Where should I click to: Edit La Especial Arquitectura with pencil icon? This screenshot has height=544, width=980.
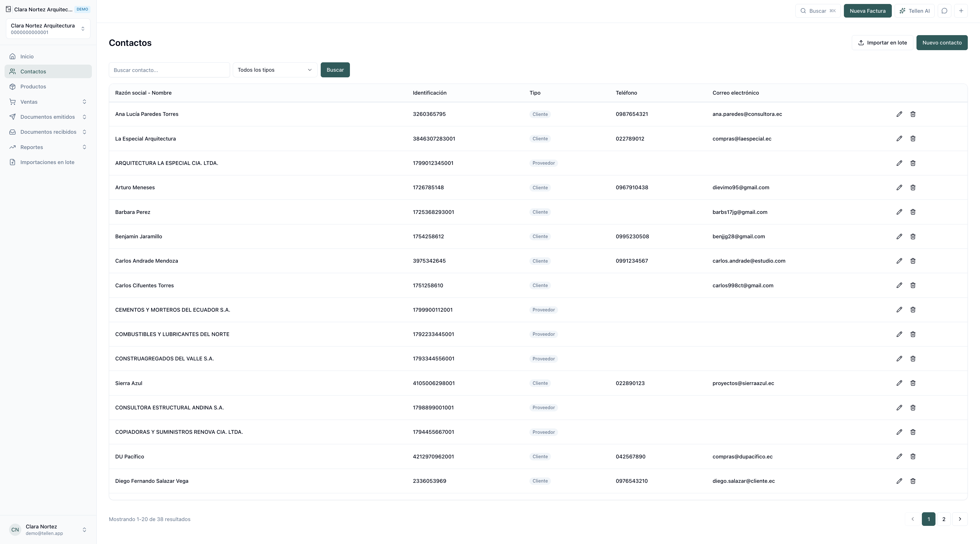tap(899, 138)
